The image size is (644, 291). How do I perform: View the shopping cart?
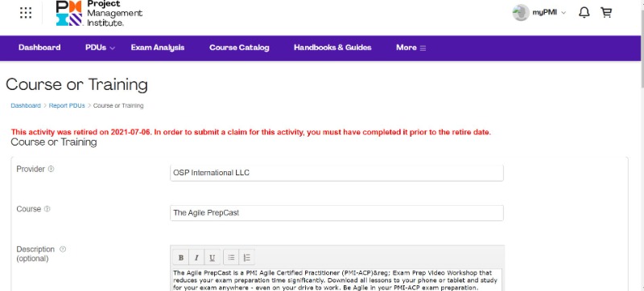(606, 13)
